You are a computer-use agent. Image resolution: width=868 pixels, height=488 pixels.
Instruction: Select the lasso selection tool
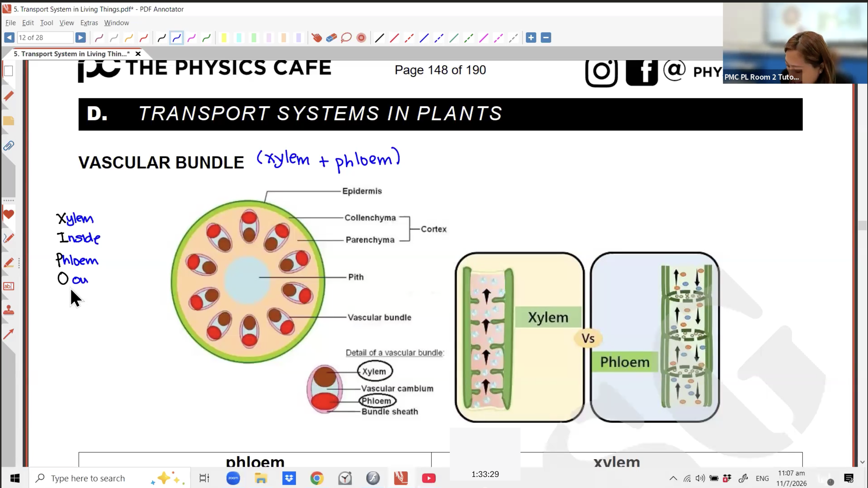(x=346, y=38)
